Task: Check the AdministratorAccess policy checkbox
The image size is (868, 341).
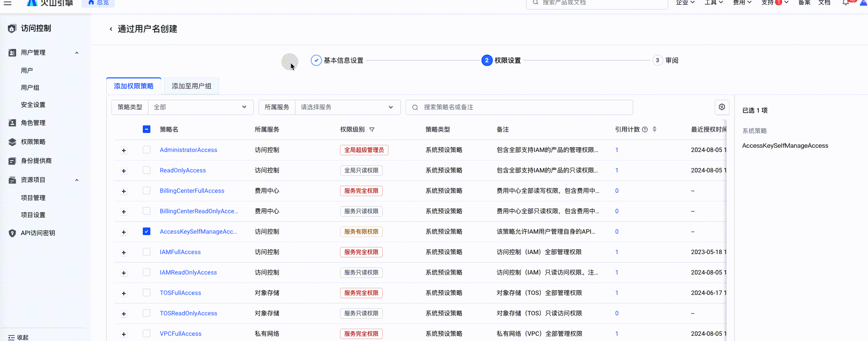Action: point(147,150)
